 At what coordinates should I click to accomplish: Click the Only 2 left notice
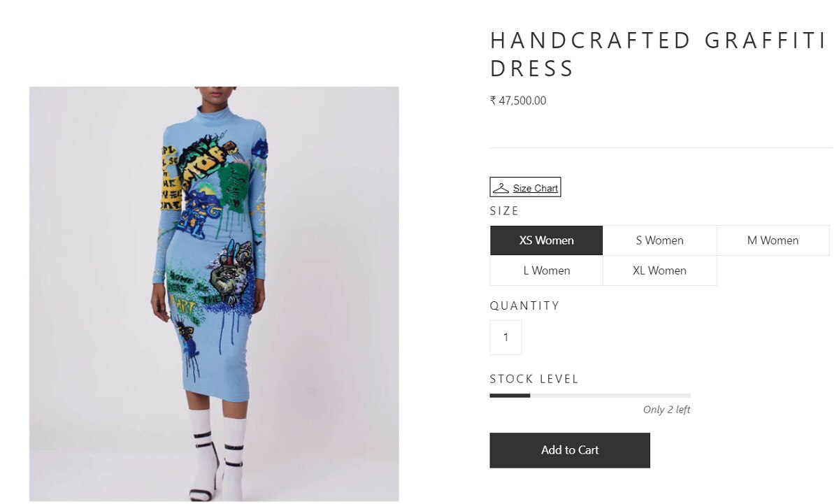pyautogui.click(x=666, y=410)
